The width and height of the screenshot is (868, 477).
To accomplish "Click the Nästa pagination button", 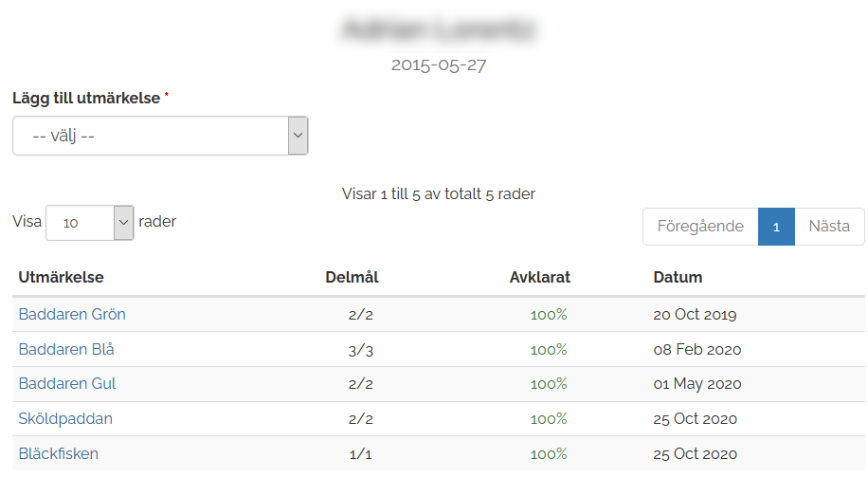I will pos(829,227).
